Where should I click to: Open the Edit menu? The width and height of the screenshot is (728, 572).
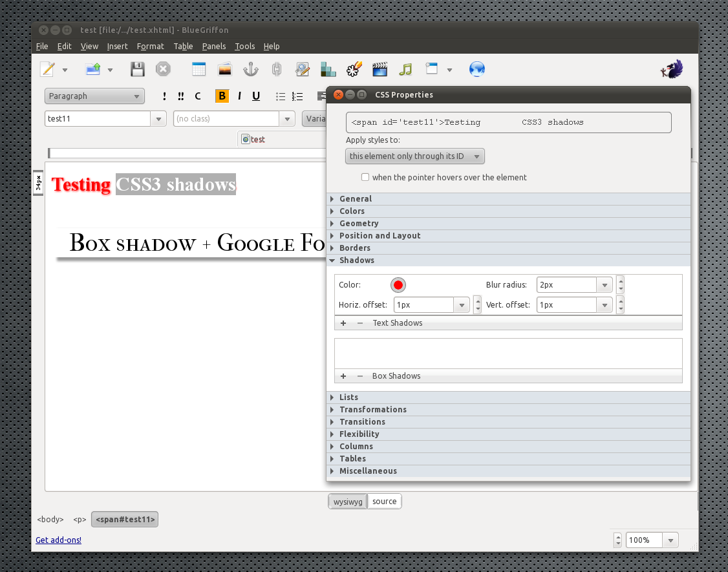click(x=64, y=46)
